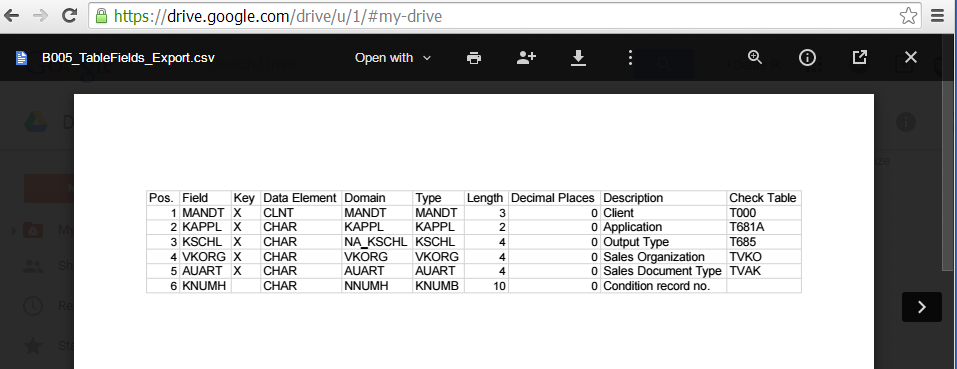Click the CLNT data element cell

301,213
